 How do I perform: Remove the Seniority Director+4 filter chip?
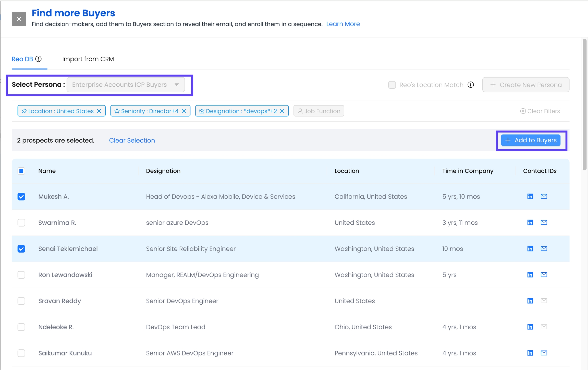(x=184, y=111)
